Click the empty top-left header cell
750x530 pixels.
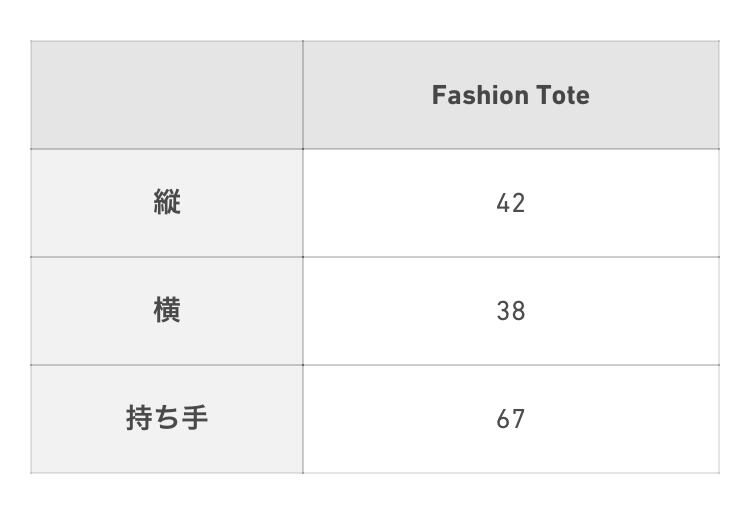(167, 95)
